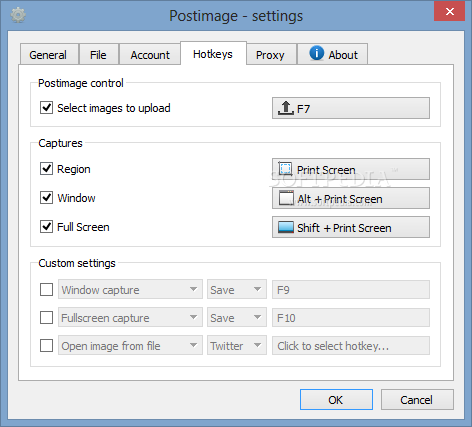Click the 'Captures' group label
The image size is (472, 427).
[x=60, y=143]
